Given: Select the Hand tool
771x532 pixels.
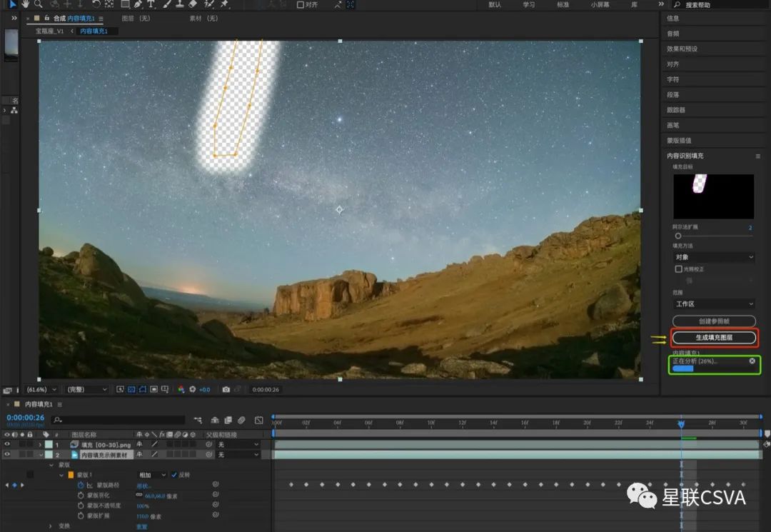Looking at the screenshot, I should [25, 4].
